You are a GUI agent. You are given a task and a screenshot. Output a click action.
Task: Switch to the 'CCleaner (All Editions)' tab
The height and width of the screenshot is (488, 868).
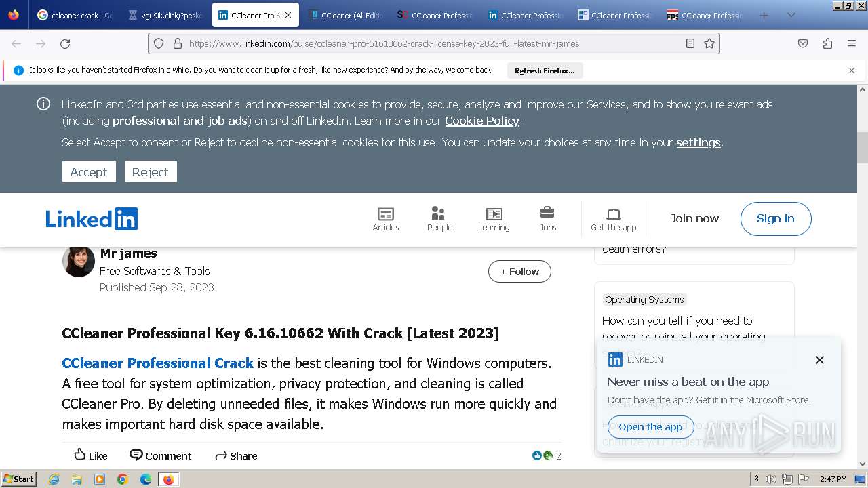(x=345, y=15)
